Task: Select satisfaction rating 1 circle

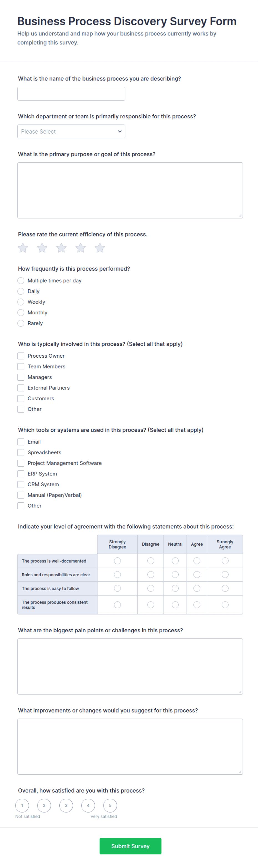Action: [x=22, y=805]
